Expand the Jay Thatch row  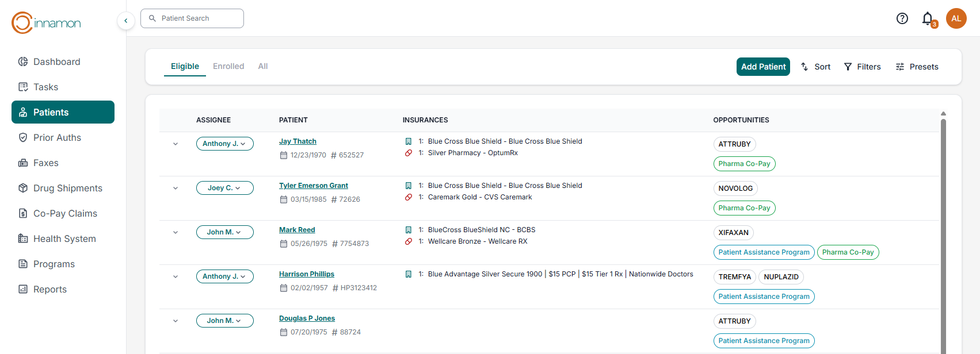point(176,144)
